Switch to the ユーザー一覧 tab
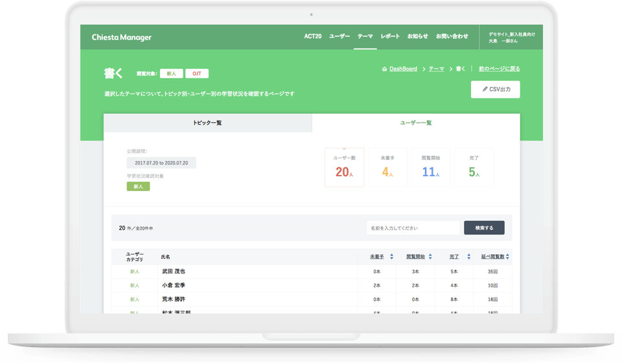 [415, 123]
